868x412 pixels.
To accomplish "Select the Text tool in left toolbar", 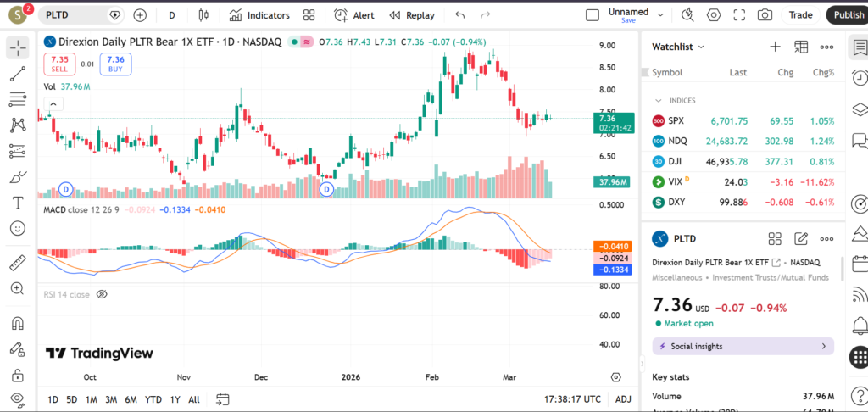I will click(x=17, y=203).
